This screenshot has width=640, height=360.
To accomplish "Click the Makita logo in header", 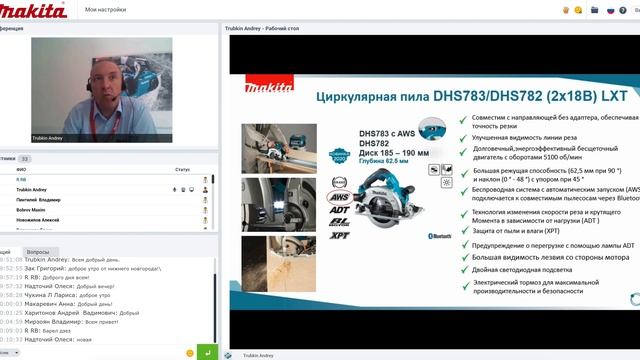I will coord(33,10).
